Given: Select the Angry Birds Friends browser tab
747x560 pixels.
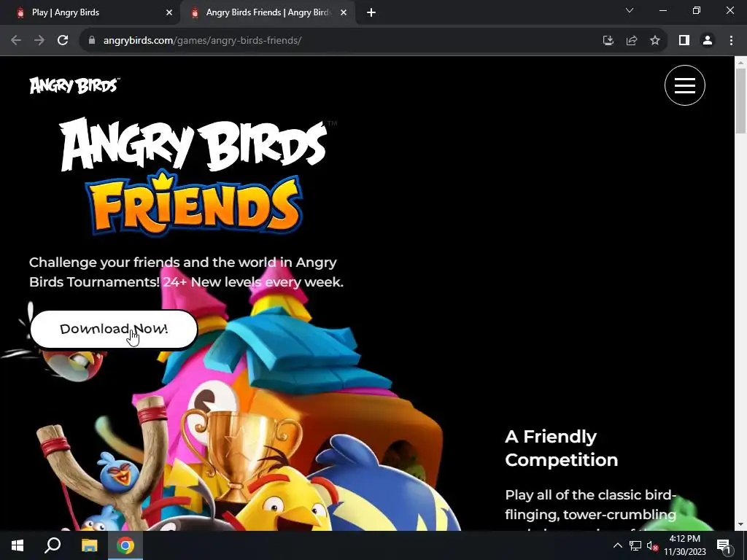Looking at the screenshot, I should 268,12.
